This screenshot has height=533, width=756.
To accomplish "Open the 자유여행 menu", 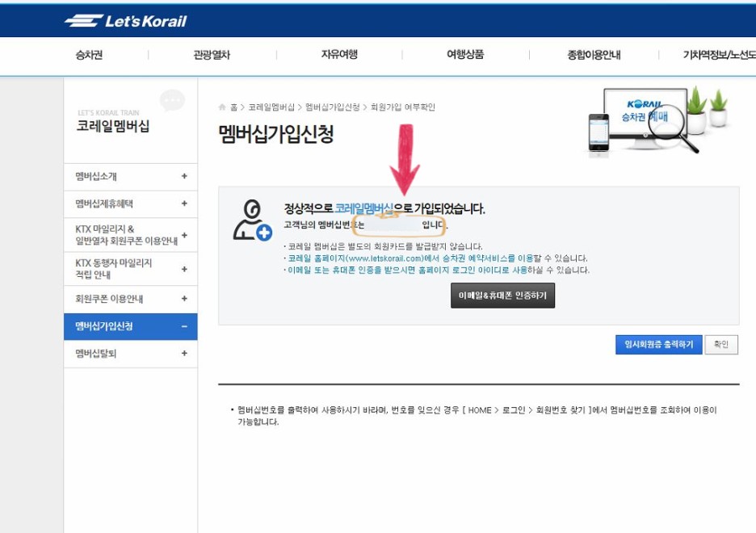I will 339,54.
